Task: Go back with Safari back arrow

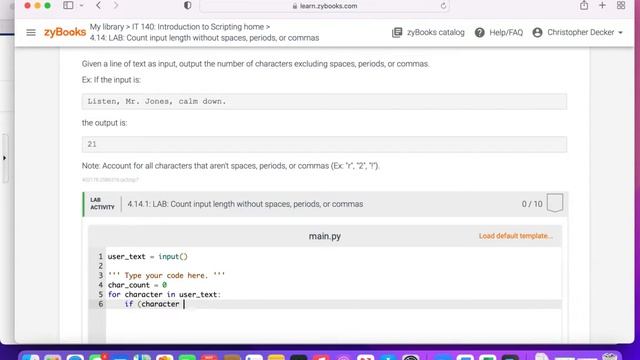Action: tap(98, 5)
